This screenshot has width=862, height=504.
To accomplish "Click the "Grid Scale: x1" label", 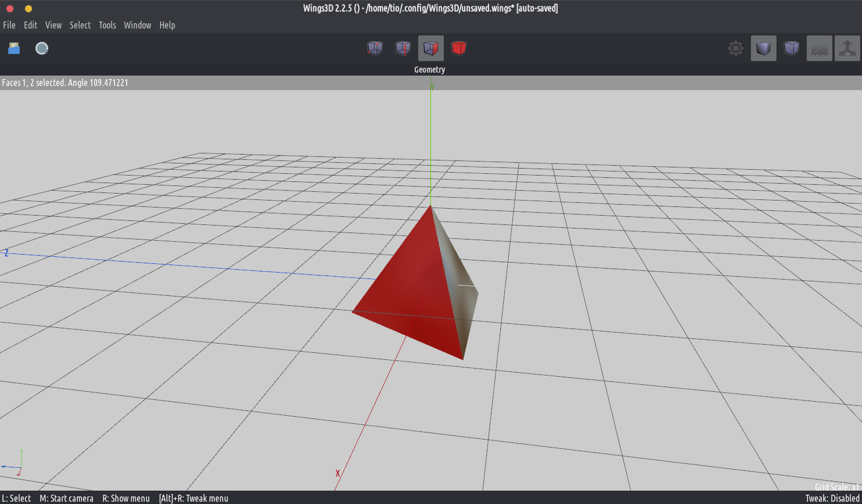I will tap(837, 487).
